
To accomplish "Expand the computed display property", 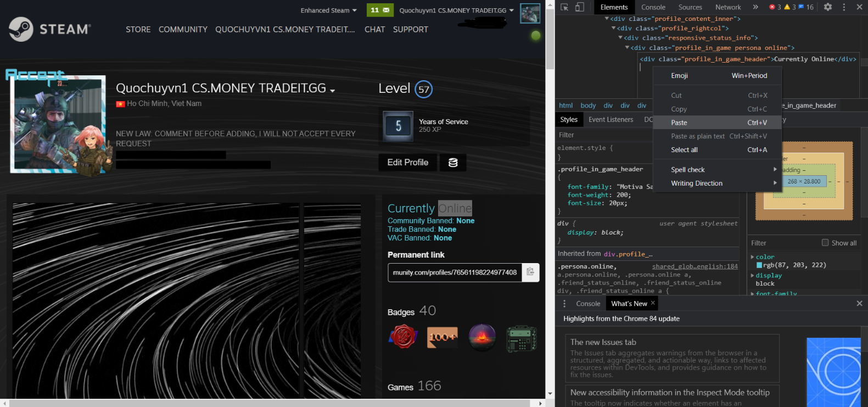I will tap(752, 276).
